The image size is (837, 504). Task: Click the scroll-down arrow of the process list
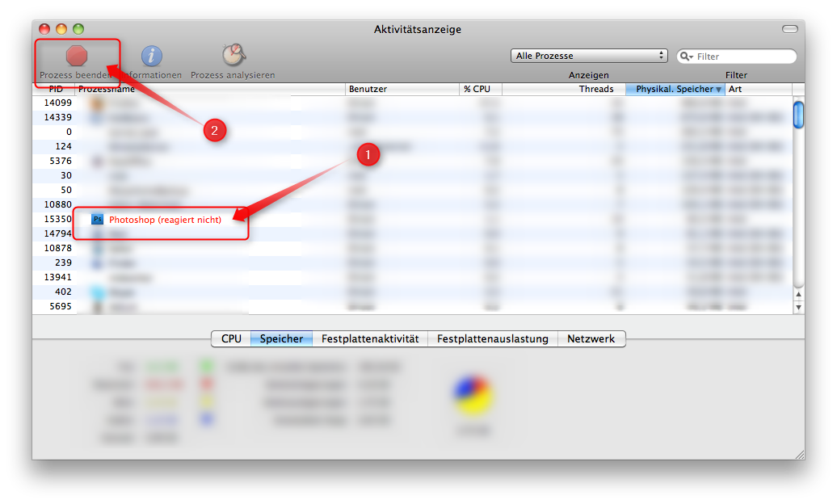pyautogui.click(x=798, y=309)
